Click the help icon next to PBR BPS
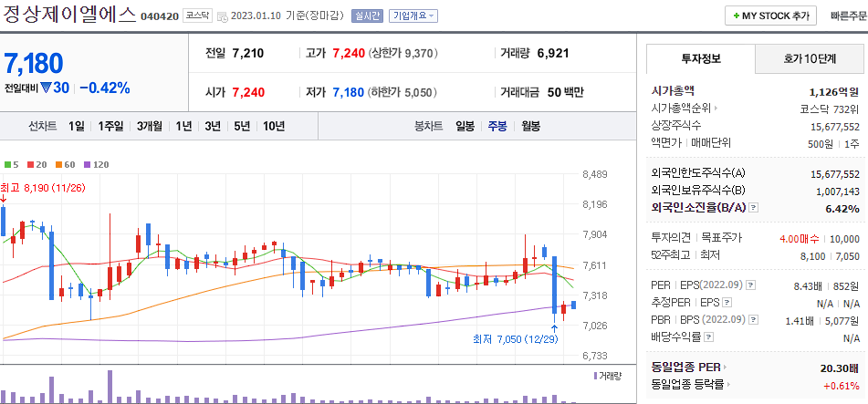Screen dimensions: 868x404 coord(754,320)
